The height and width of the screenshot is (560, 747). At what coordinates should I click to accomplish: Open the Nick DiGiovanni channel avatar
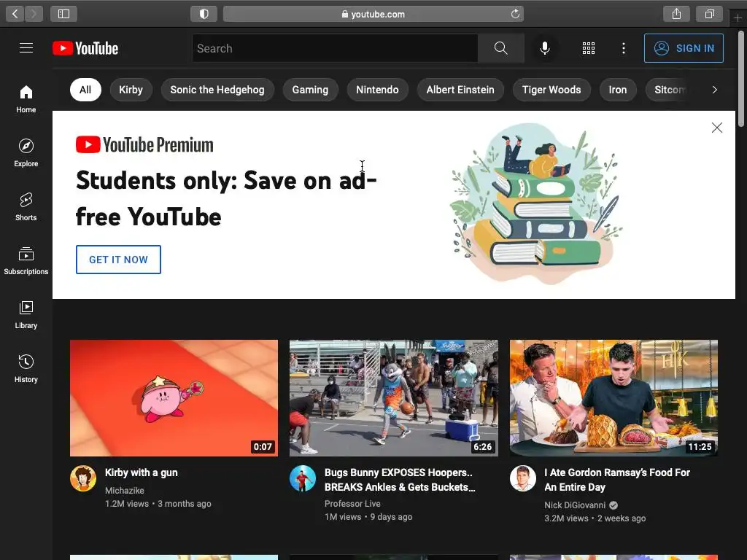pyautogui.click(x=523, y=478)
